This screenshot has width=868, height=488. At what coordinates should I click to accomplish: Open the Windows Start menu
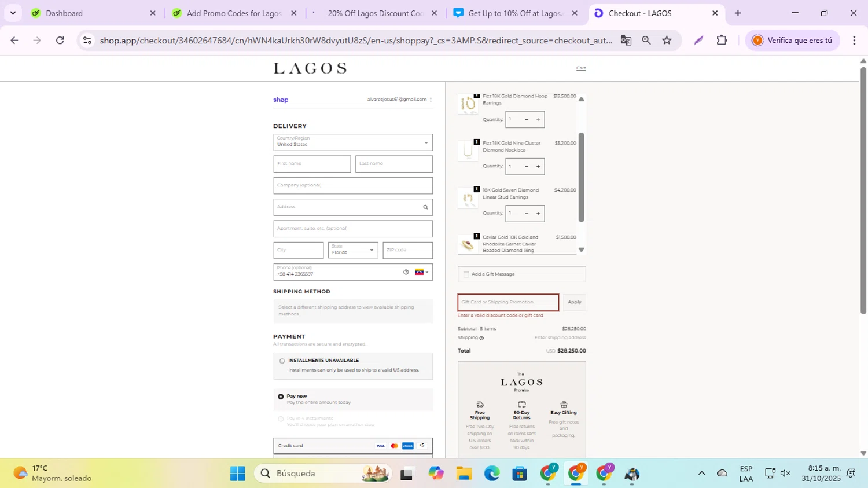click(237, 474)
